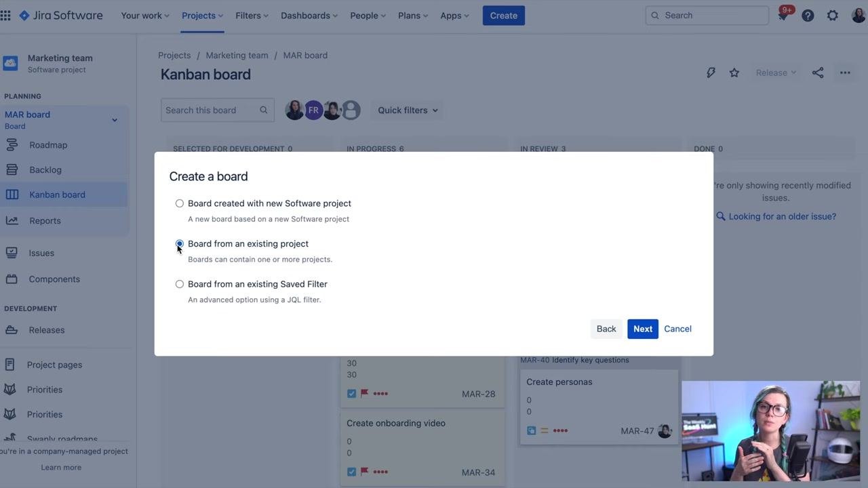
Task: Open the board more options ellipsis
Action: pos(845,73)
